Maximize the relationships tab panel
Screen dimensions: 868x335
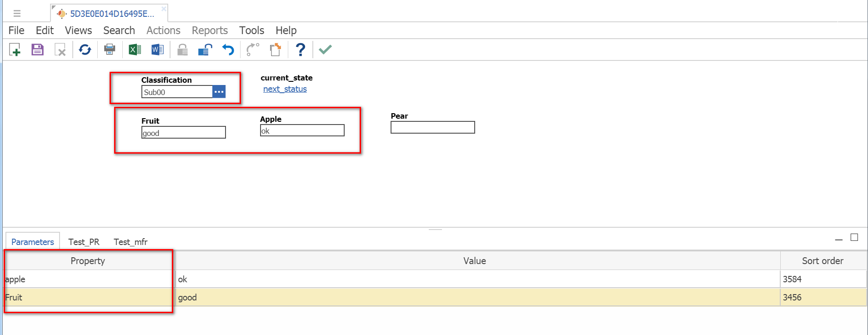[x=854, y=237]
